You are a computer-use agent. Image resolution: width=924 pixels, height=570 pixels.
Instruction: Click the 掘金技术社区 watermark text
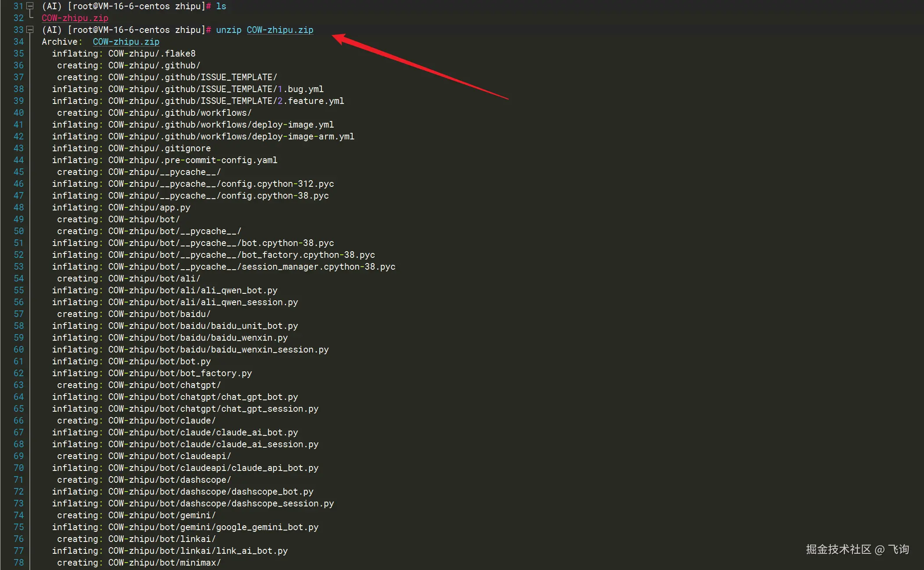click(838, 549)
